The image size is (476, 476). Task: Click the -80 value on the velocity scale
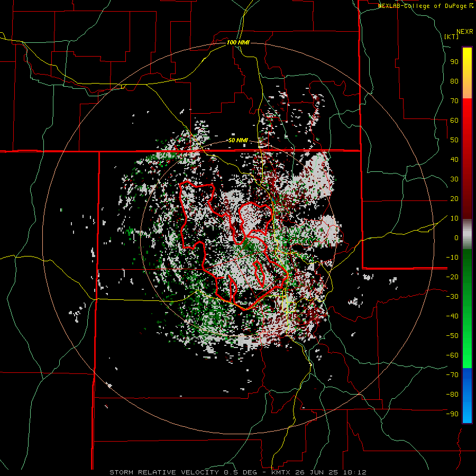[x=452, y=395]
